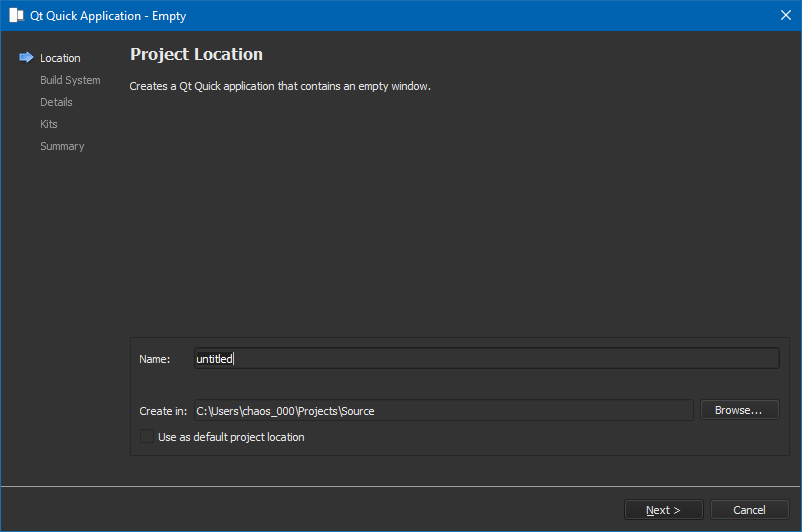The image size is (802, 532).
Task: Select the Details wizard step
Action: pyautogui.click(x=56, y=102)
